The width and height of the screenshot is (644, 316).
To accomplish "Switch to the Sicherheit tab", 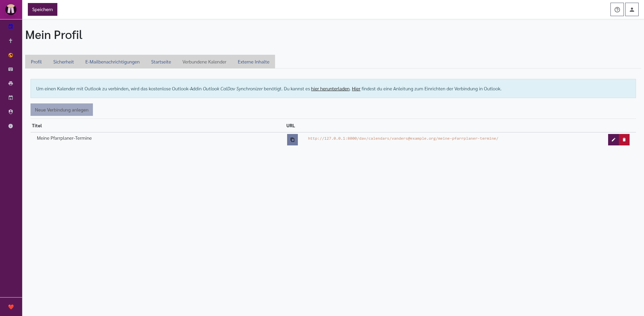I will pyautogui.click(x=63, y=62).
